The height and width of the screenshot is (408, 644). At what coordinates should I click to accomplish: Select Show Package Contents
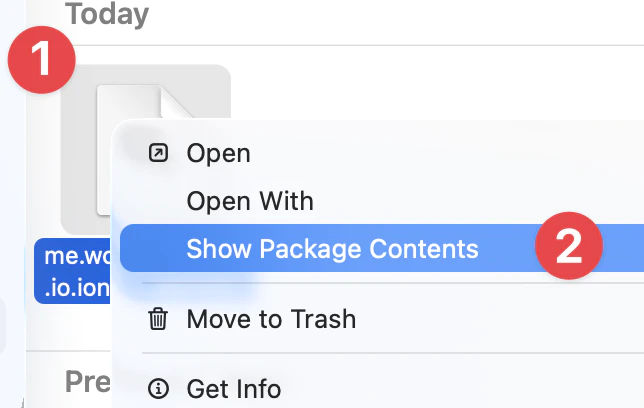(332, 248)
